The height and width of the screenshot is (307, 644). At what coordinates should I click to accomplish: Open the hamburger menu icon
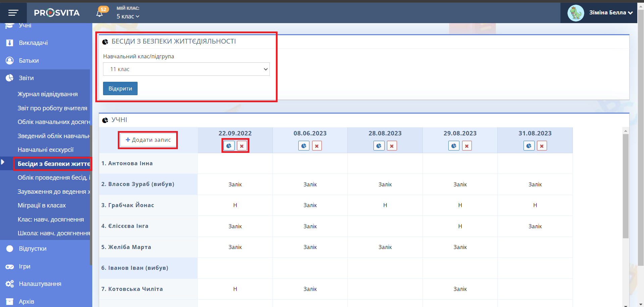click(x=13, y=13)
